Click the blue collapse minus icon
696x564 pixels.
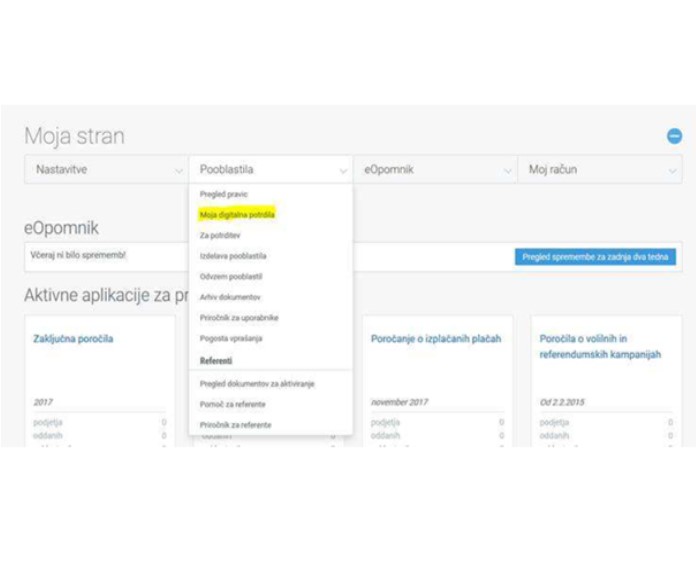(x=674, y=136)
